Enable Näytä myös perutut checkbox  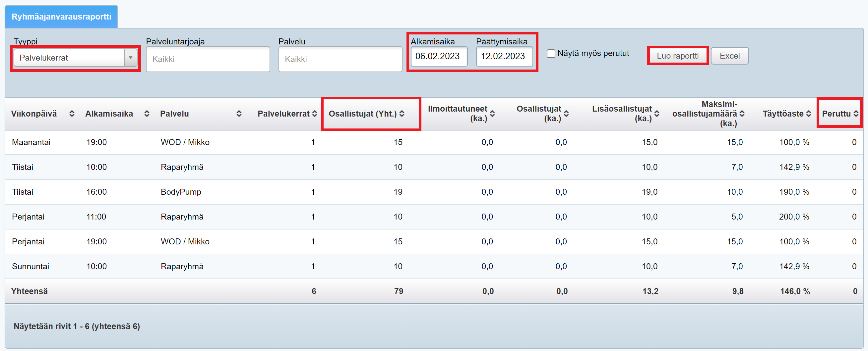(x=551, y=54)
